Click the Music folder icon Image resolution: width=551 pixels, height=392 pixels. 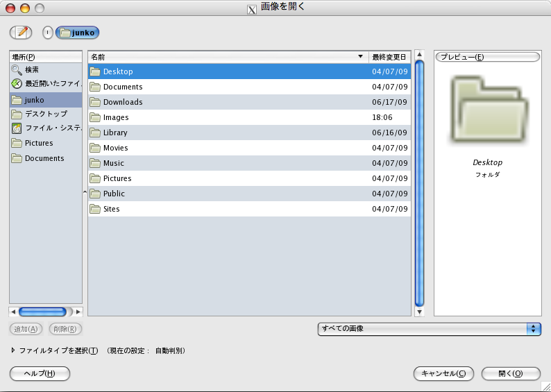[95, 163]
